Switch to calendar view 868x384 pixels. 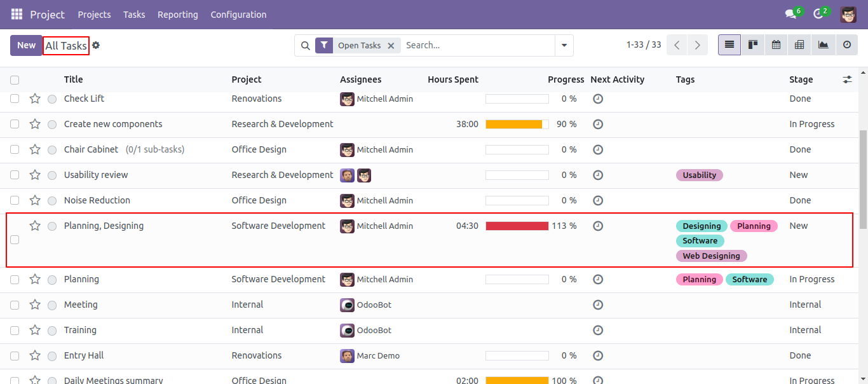click(776, 45)
